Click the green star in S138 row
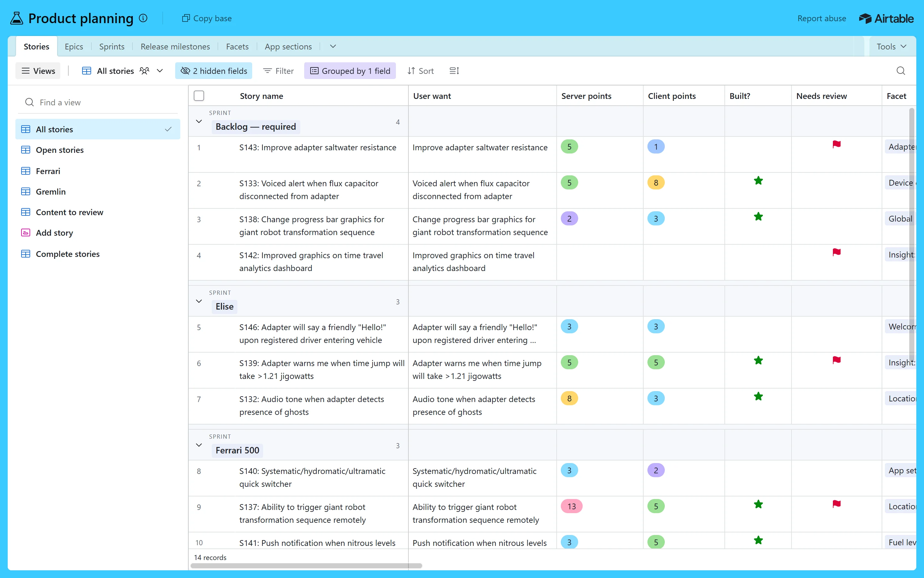The image size is (924, 578). [x=758, y=217]
